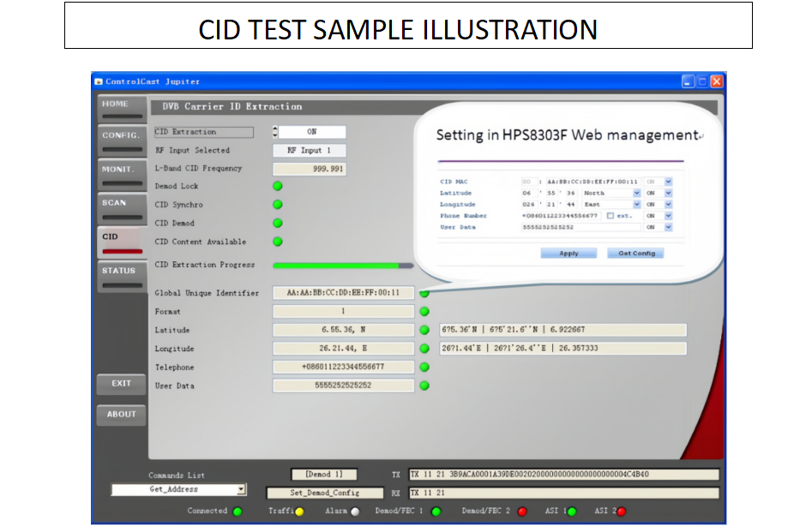
Task: Click the green indicator beside Longitude field
Action: [424, 349]
